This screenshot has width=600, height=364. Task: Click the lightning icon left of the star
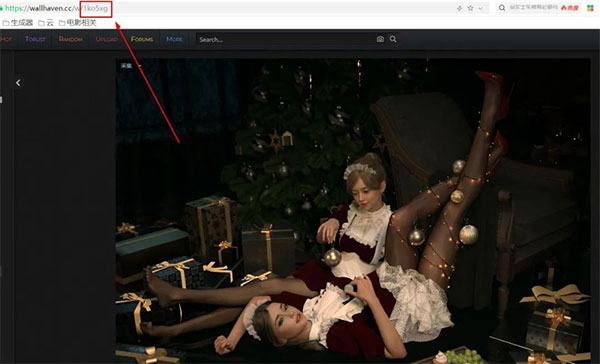point(460,8)
